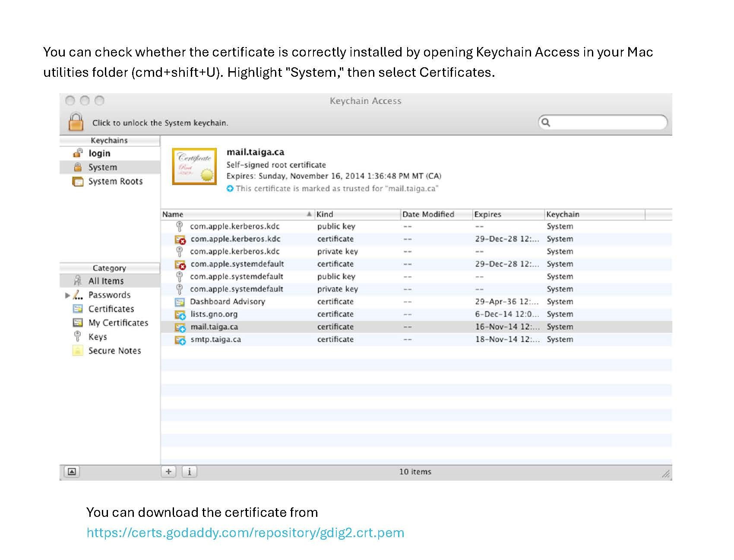Click the large certificate thumbnail image
734x560 pixels.
pyautogui.click(x=194, y=167)
